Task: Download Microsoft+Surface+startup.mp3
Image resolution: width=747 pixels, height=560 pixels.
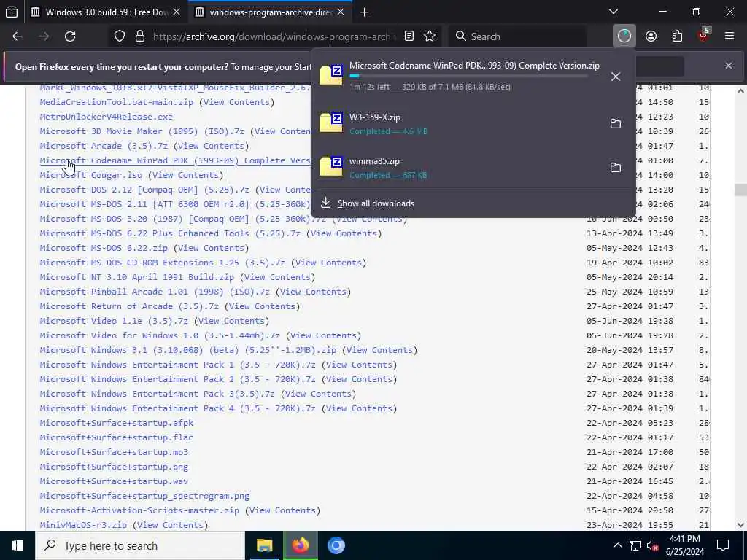Action: click(x=114, y=452)
